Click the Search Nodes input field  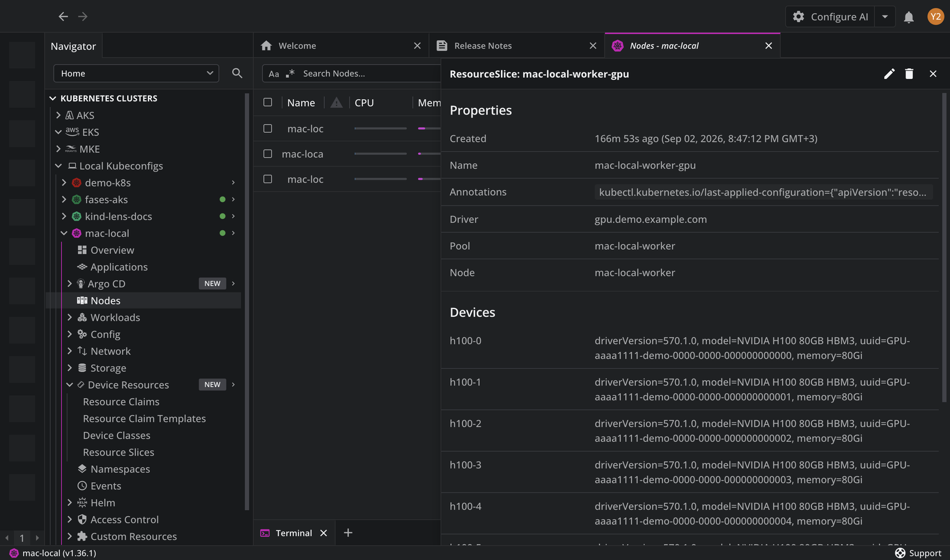(370, 74)
